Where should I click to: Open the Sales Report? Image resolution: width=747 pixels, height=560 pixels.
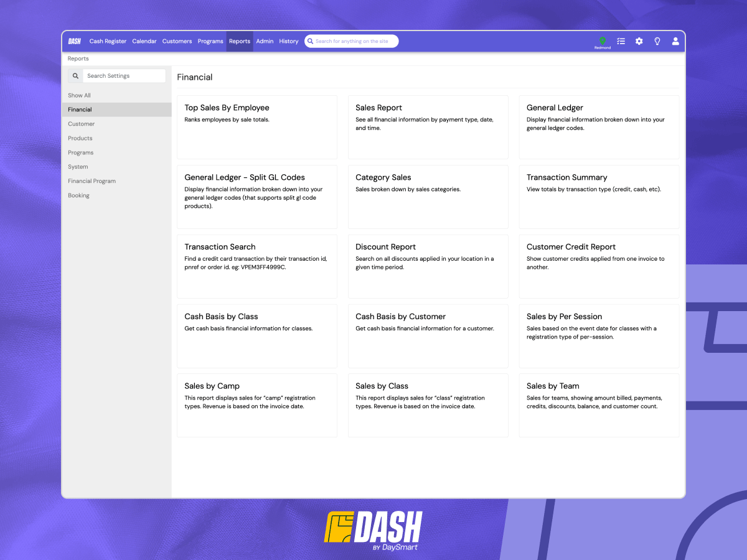[x=428, y=127]
